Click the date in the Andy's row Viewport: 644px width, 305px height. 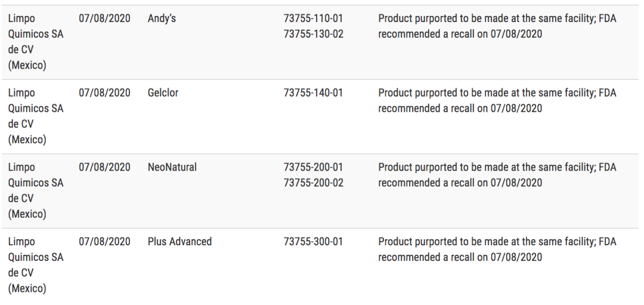point(105,19)
